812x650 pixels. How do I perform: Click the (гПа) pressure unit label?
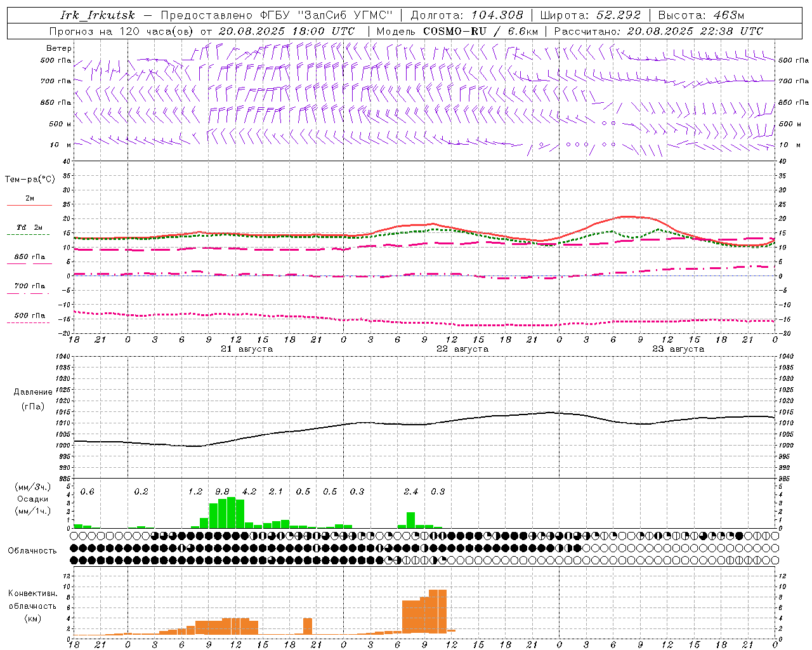[x=33, y=406]
